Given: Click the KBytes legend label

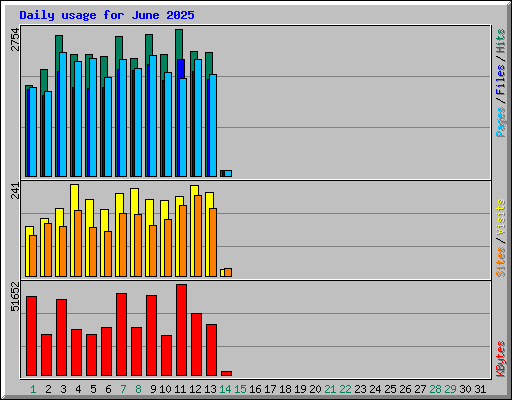Looking at the screenshot, I should (x=500, y=359).
